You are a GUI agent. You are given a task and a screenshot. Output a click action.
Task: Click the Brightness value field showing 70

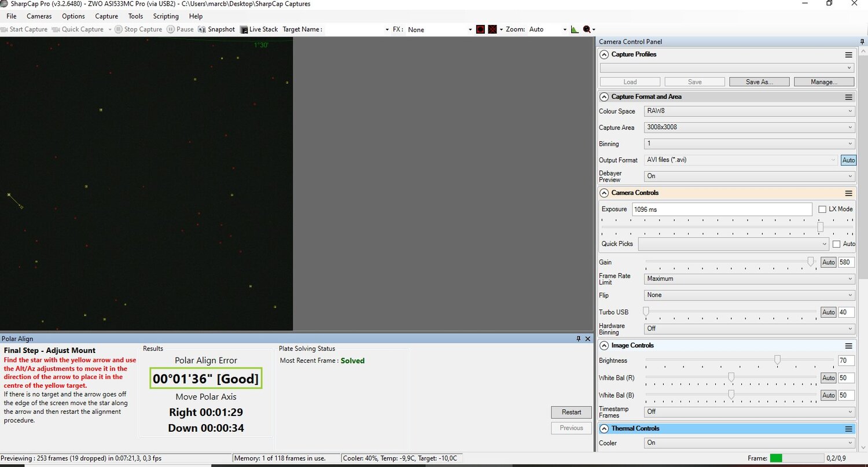847,361
